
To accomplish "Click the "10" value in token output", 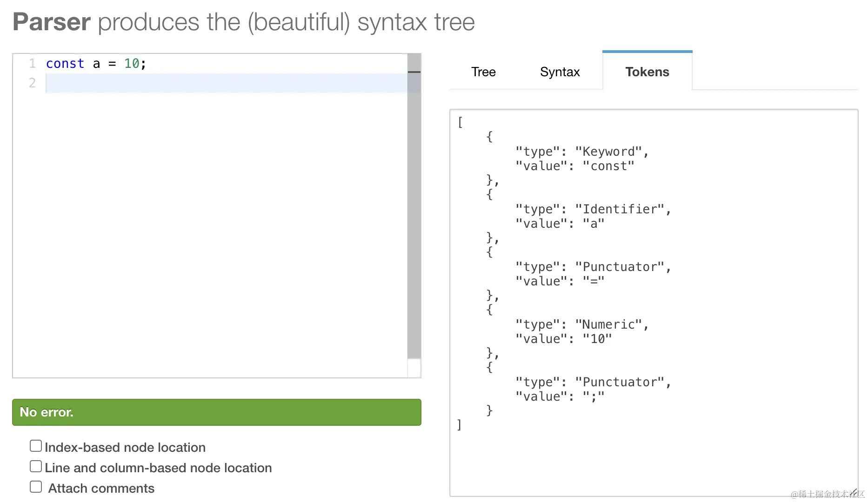I will coord(597,339).
